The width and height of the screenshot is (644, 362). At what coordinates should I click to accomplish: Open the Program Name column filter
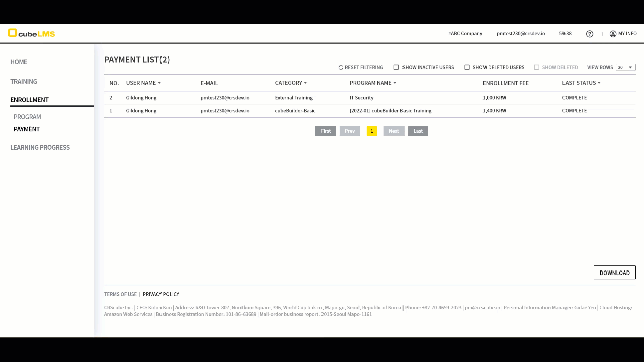395,83
